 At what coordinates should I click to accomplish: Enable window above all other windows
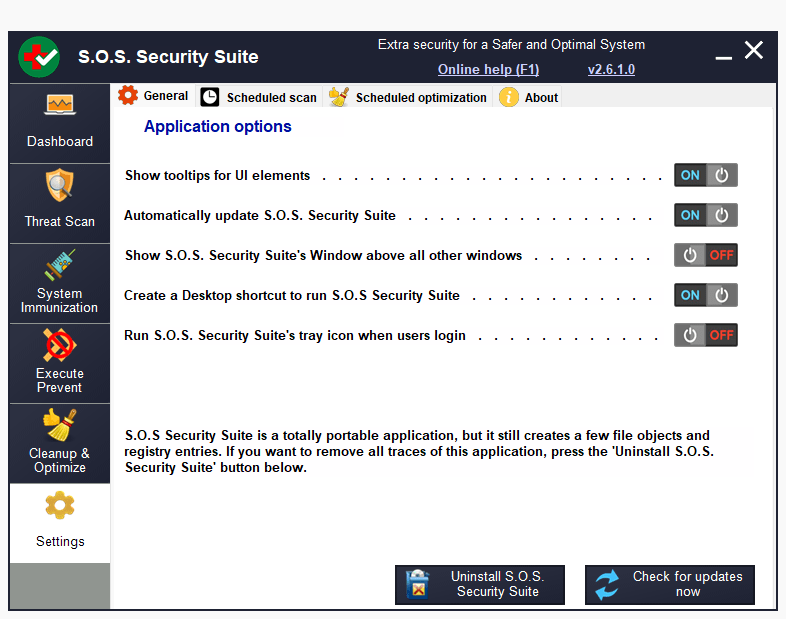pyautogui.click(x=705, y=255)
